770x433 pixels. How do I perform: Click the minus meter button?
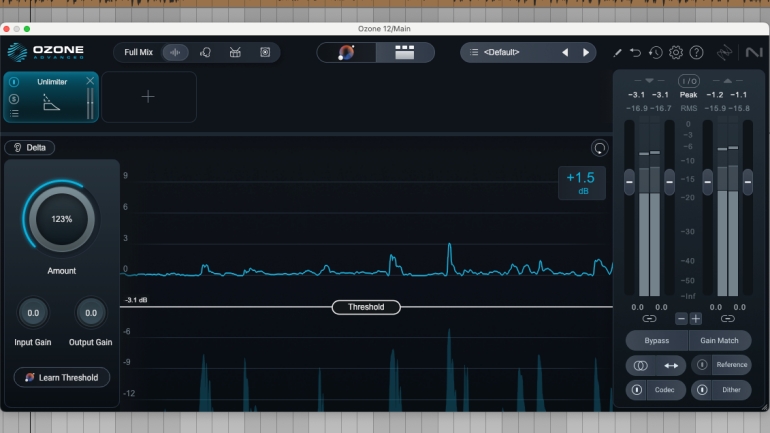tap(681, 319)
